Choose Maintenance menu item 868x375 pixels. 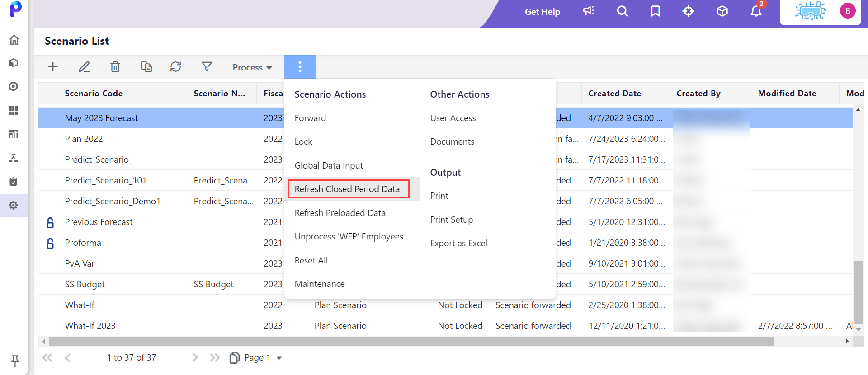pos(320,284)
